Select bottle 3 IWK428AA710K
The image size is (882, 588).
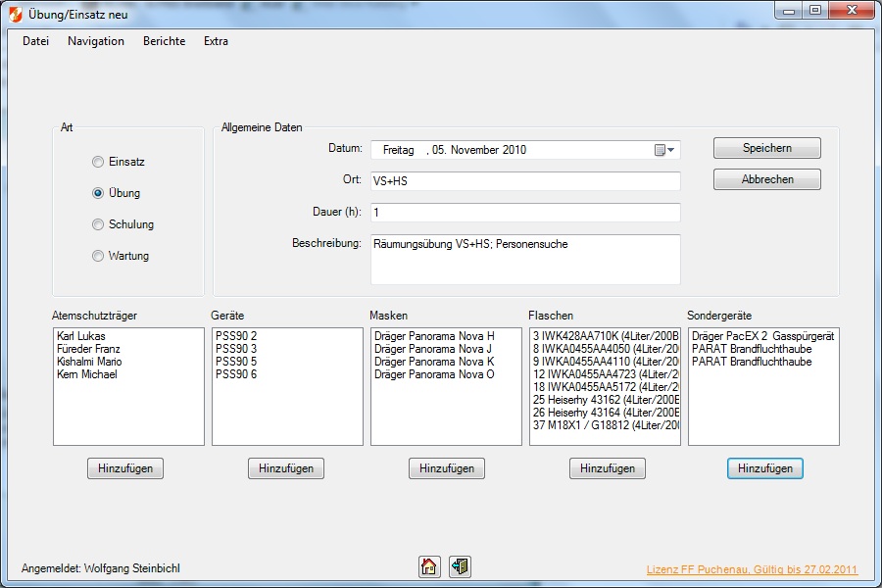(606, 336)
